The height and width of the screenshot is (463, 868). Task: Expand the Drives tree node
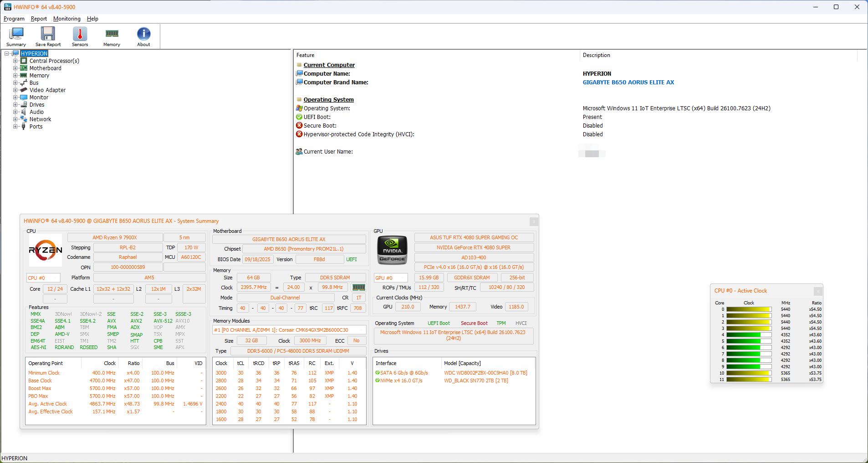point(15,104)
